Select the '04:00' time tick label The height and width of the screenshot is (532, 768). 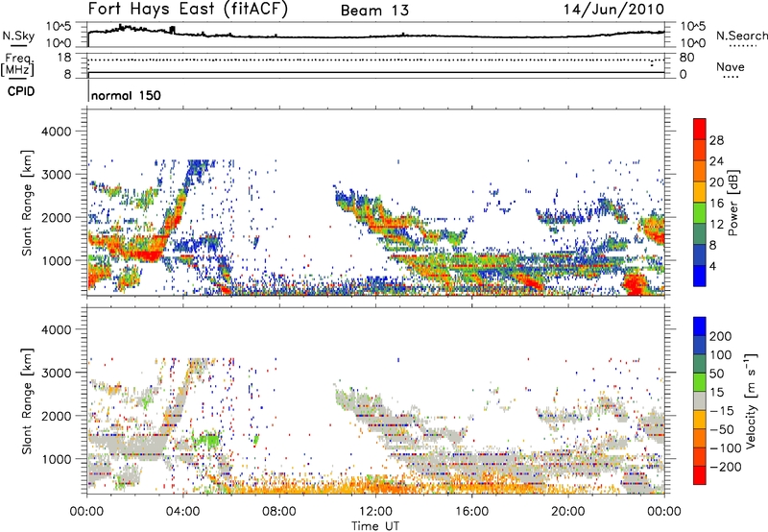pyautogui.click(x=182, y=512)
